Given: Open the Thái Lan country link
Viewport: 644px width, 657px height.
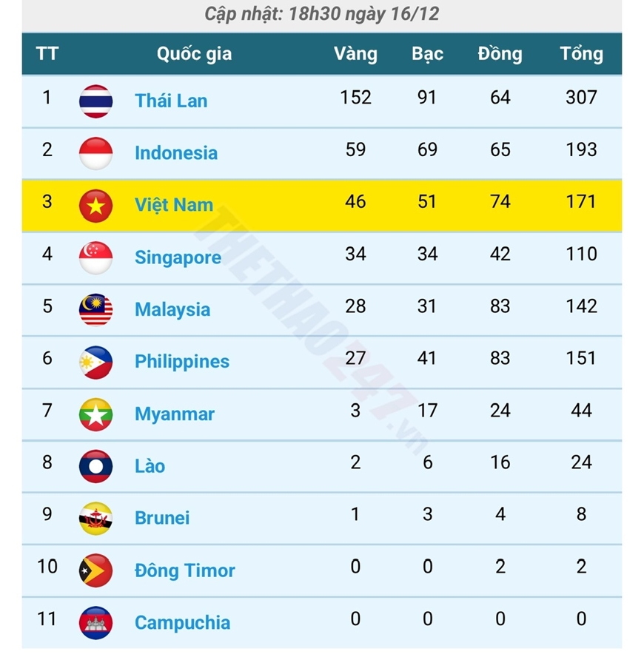Looking at the screenshot, I should pyautogui.click(x=171, y=101).
